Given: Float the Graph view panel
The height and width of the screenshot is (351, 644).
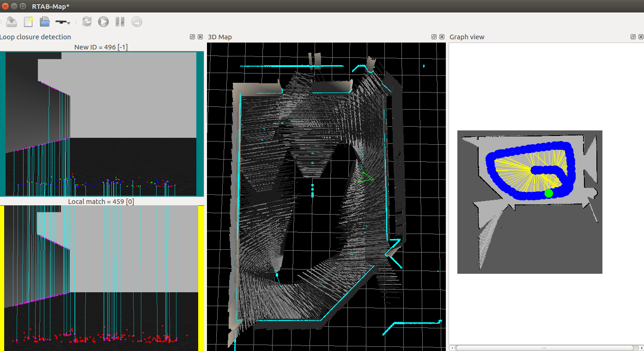Looking at the screenshot, I should (x=633, y=37).
